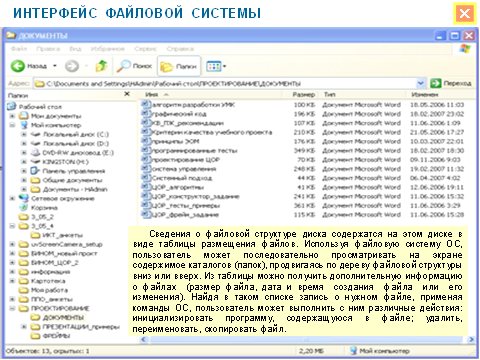Viewport: 480px width, 360px height.
Task: Select система управления document icon
Action: click(x=146, y=169)
